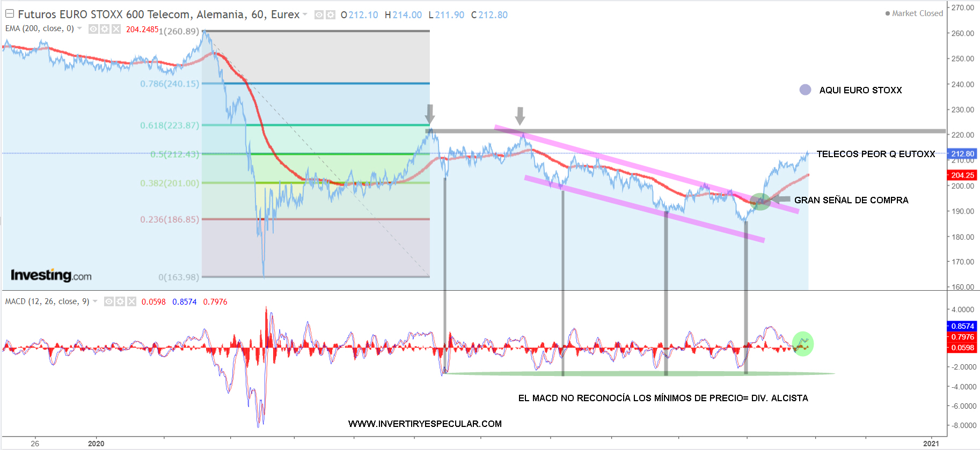
Task: Click the Investing.com logo
Action: point(51,275)
